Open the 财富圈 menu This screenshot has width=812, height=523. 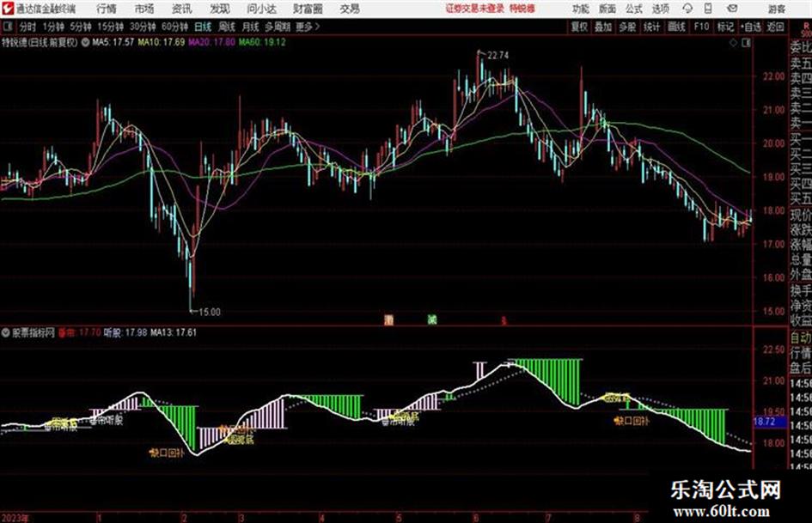tap(308, 9)
